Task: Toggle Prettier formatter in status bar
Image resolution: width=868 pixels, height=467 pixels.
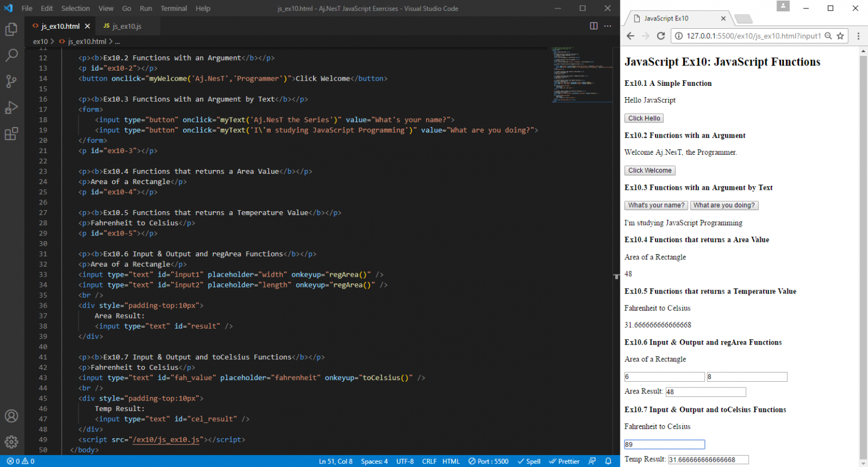Action: point(564,461)
